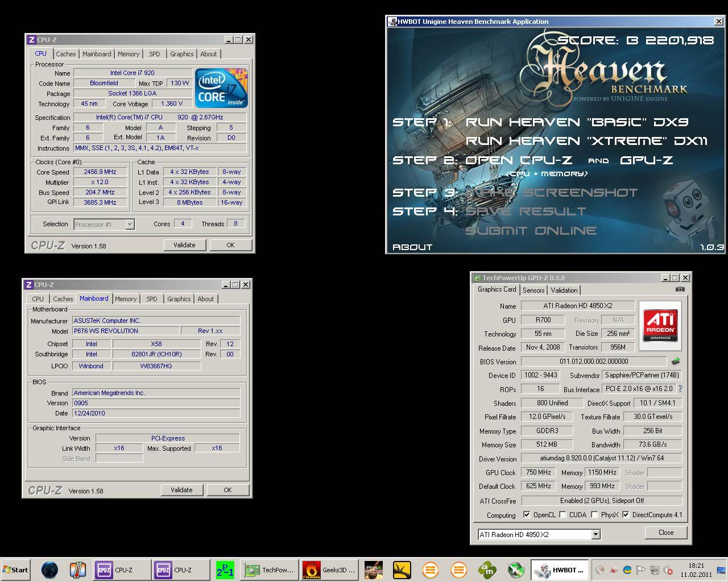Click the score text in the Heaven window
The width and height of the screenshot is (728, 582).
coord(635,40)
